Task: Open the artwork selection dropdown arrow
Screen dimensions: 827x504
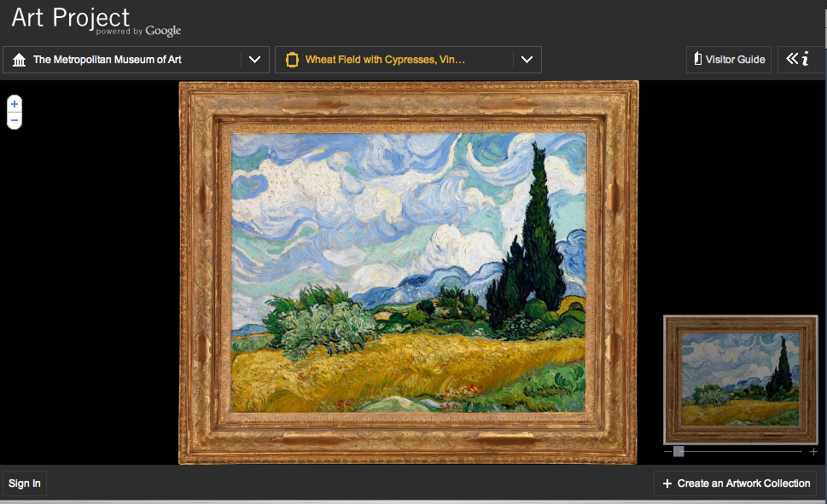Action: [x=527, y=60]
